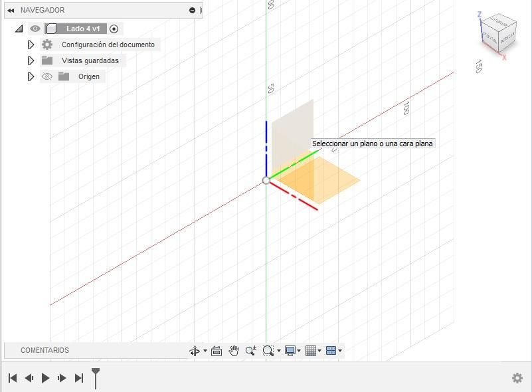
Task: Toggle visibility eye of Lado 4 v1
Action: click(35, 29)
